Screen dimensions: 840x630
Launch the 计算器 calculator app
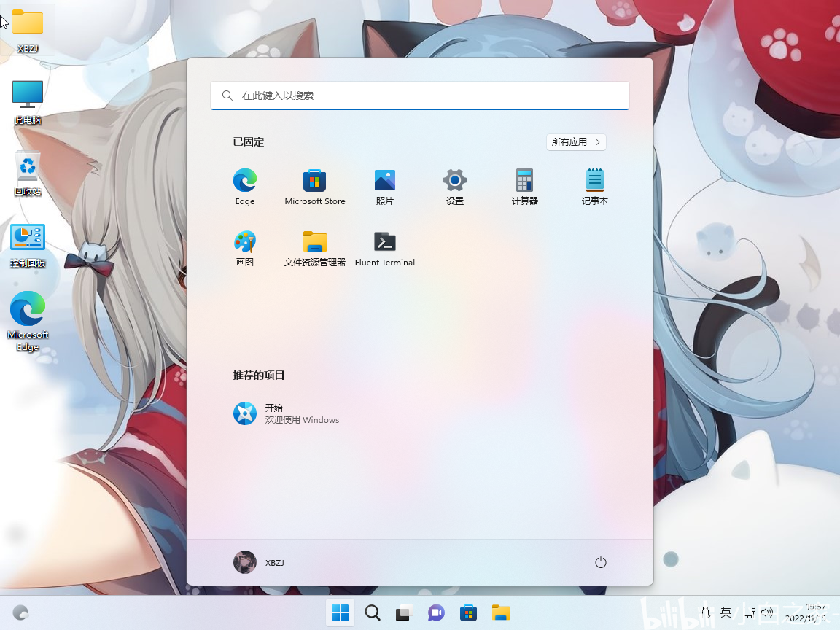pyautogui.click(x=524, y=187)
